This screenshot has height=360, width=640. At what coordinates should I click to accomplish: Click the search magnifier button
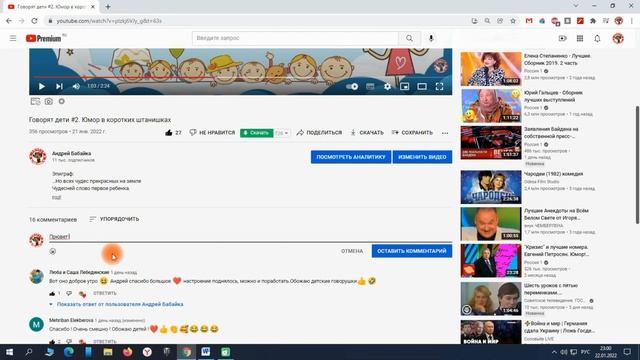(409, 38)
